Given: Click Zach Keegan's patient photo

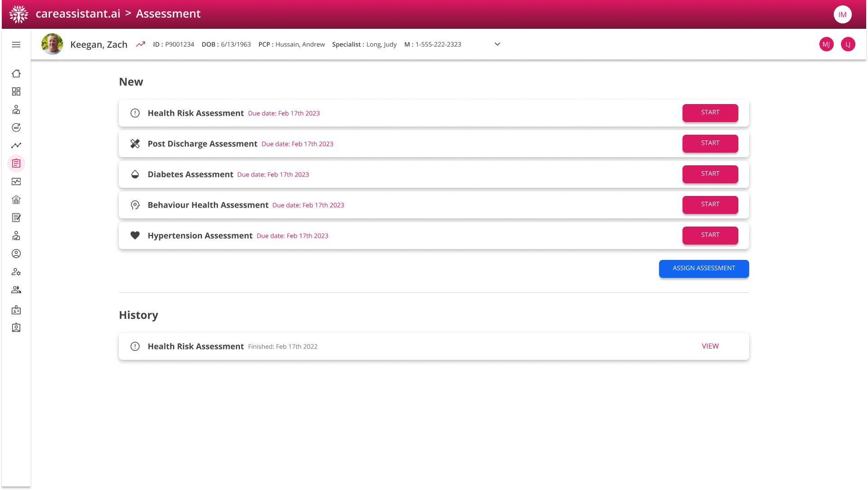Looking at the screenshot, I should tap(52, 44).
